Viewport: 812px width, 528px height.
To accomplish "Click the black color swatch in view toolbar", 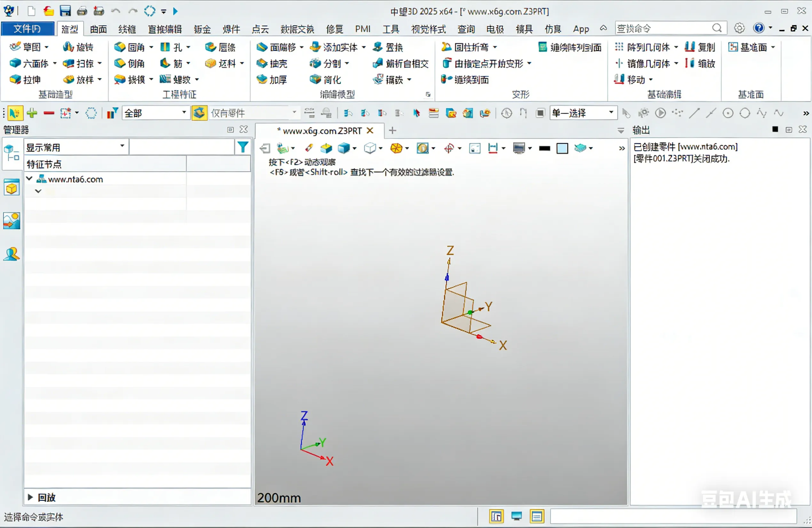I will pos(544,148).
